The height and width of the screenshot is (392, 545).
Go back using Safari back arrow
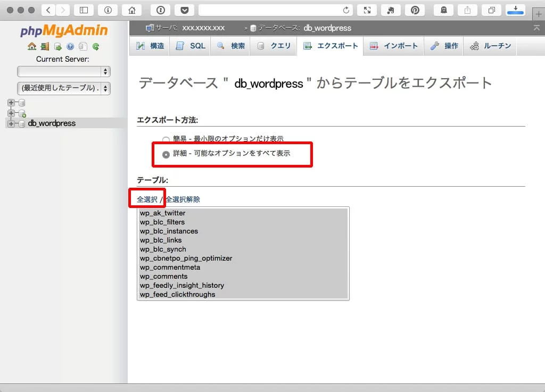point(48,10)
